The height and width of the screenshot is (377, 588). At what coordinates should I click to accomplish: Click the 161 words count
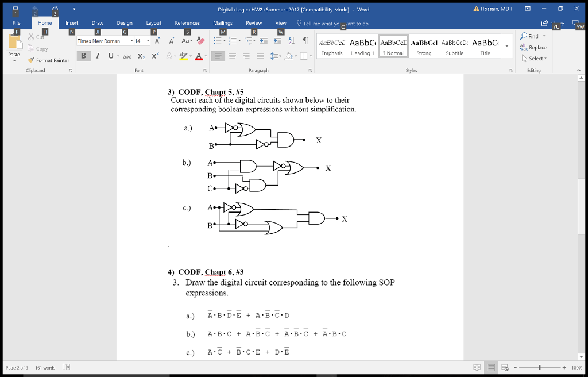tap(45, 368)
